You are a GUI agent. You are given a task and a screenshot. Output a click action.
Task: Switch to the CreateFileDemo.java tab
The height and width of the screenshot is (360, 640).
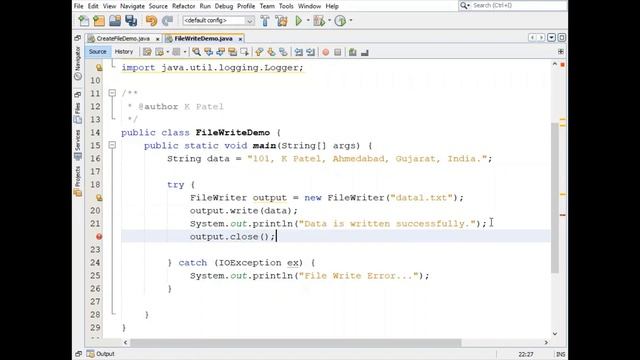click(123, 38)
